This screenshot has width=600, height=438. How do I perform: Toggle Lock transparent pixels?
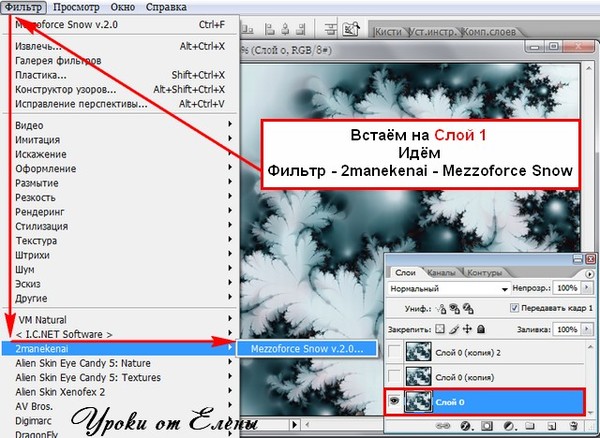tap(440, 329)
